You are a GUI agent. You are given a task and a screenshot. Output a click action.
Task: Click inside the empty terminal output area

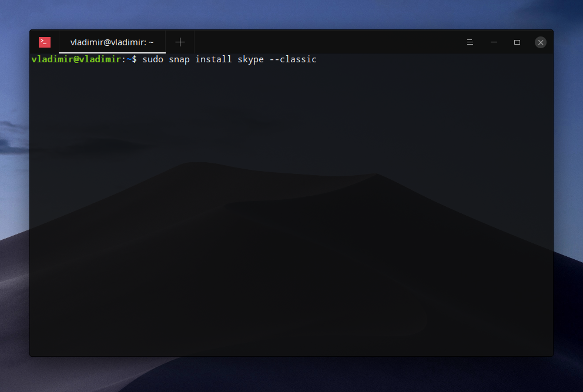(291, 206)
